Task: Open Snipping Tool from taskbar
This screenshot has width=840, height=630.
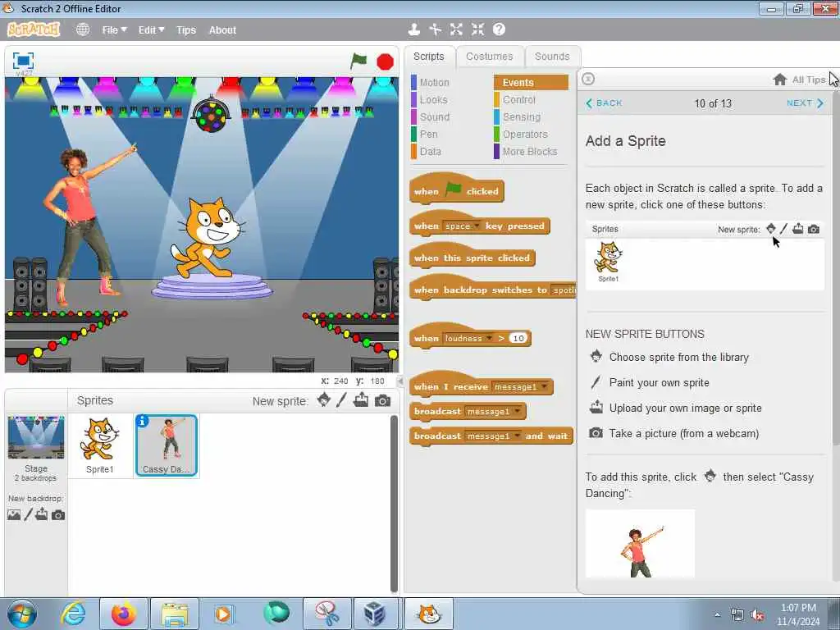Action: (x=326, y=614)
